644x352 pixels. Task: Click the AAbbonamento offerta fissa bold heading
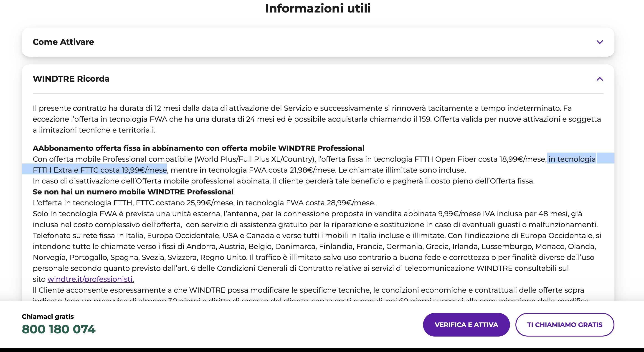pyautogui.click(x=198, y=148)
